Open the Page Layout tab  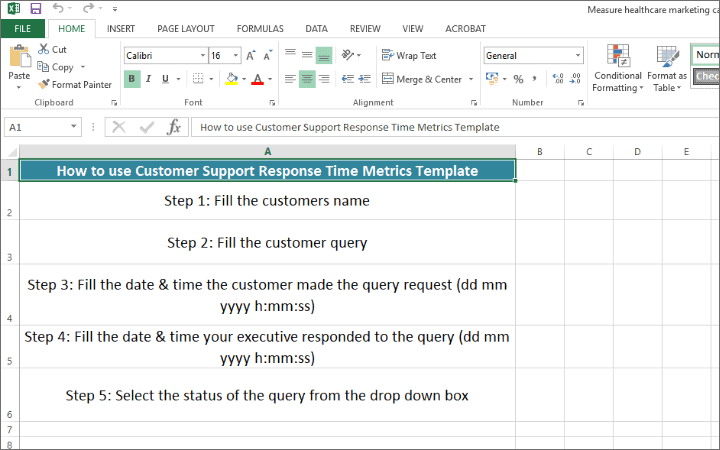[185, 29]
